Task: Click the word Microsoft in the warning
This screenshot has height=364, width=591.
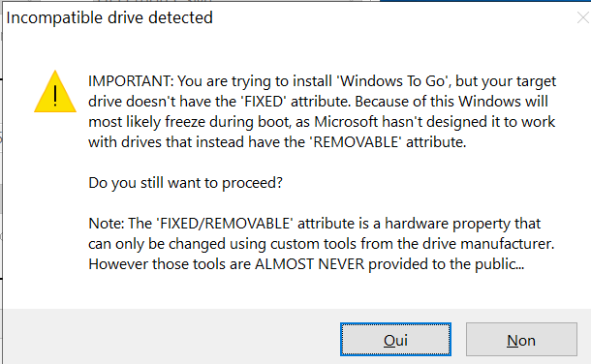Action: click(x=346, y=122)
